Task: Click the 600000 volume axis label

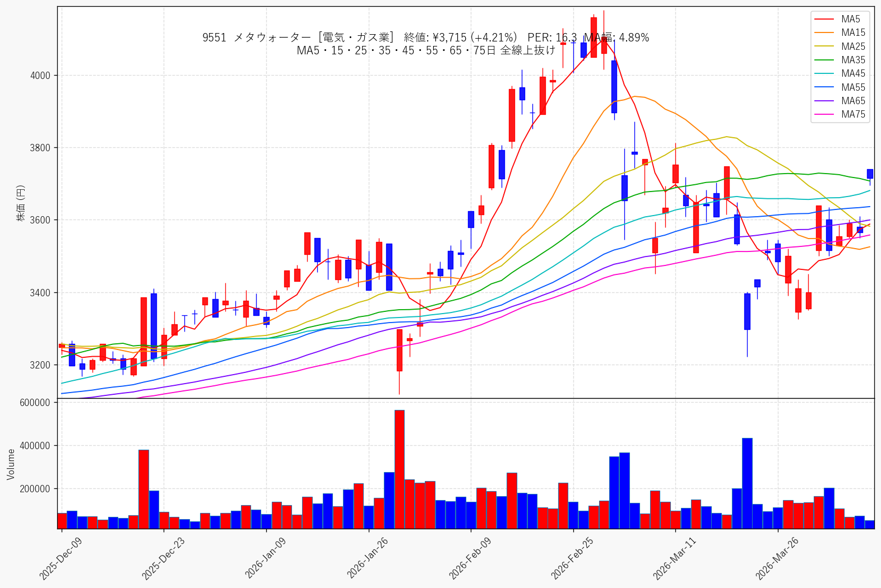Action: tap(35, 403)
